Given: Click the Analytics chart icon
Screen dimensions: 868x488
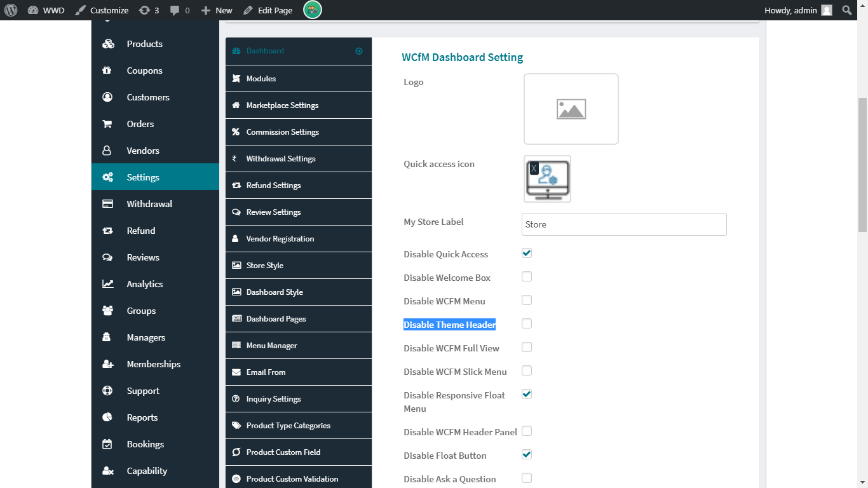Looking at the screenshot, I should click(108, 284).
